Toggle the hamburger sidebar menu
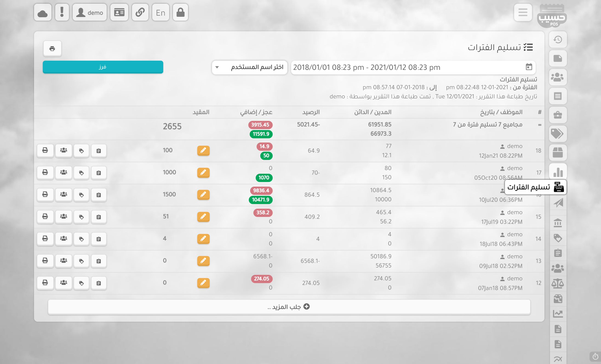Image resolution: width=601 pixels, height=364 pixels. coord(523,12)
